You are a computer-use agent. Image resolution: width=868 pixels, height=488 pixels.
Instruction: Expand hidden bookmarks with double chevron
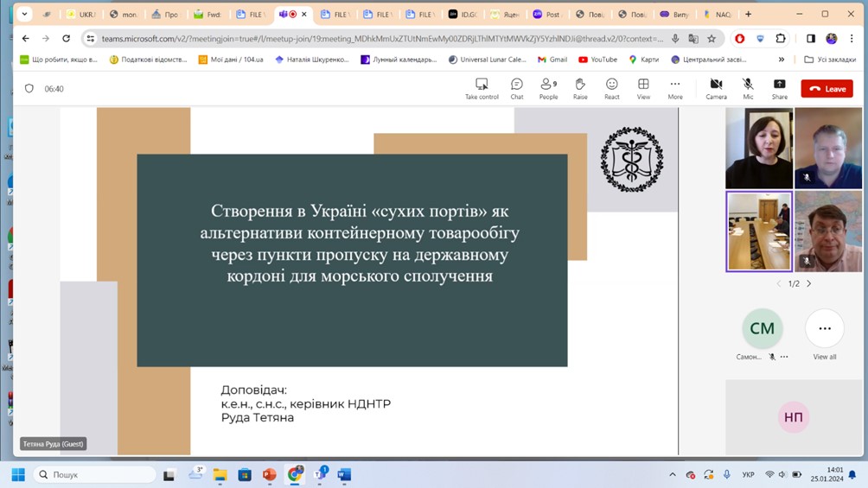pos(781,60)
